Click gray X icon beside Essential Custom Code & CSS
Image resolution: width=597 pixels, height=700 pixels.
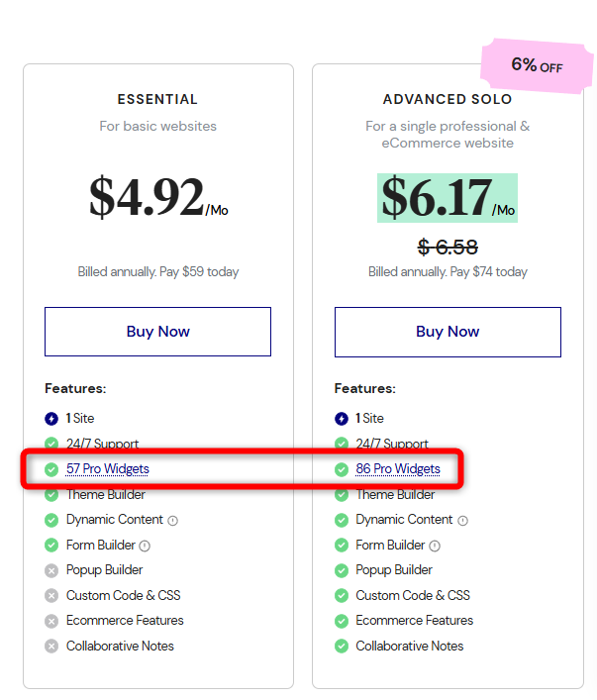[x=51, y=596]
